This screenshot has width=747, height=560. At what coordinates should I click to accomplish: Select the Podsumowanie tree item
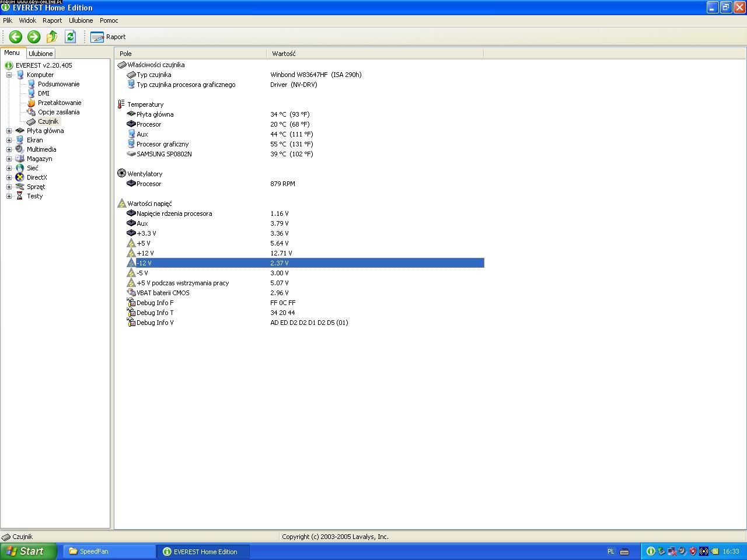pos(58,84)
